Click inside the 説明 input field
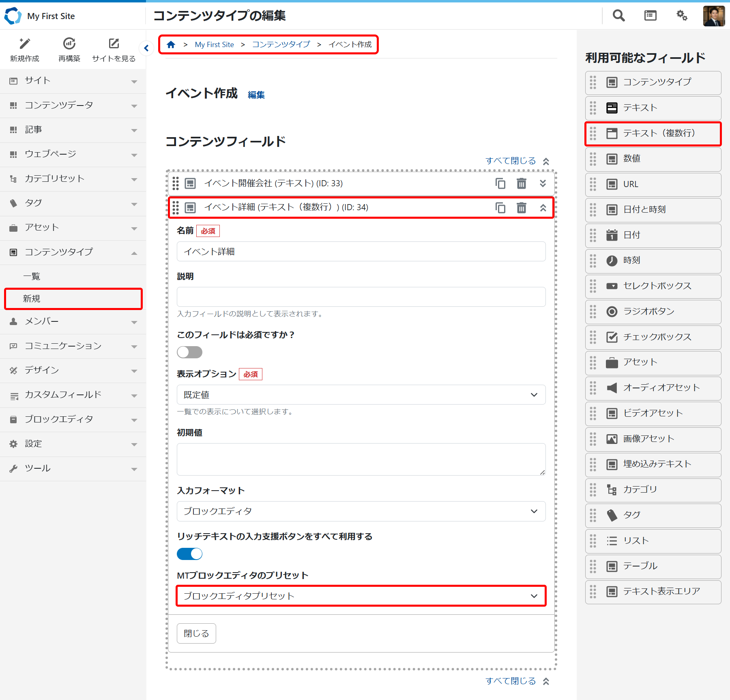Viewport: 730px width, 700px height. 361,297
